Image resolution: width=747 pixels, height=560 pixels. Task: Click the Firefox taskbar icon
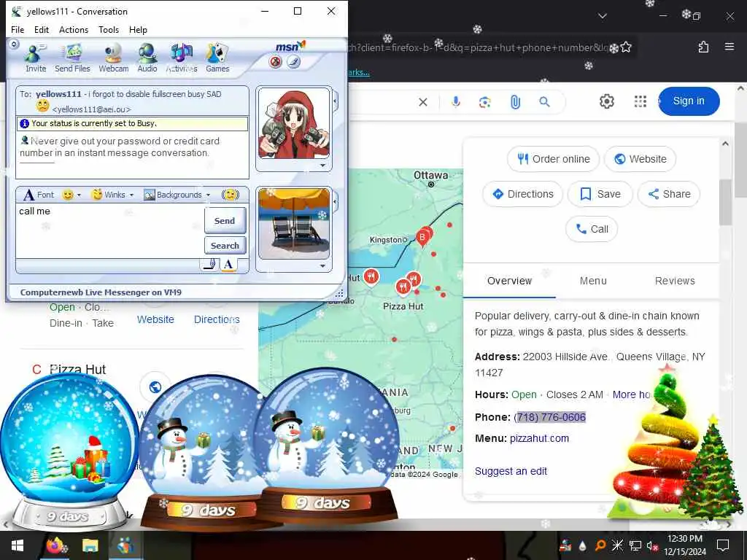click(x=55, y=545)
